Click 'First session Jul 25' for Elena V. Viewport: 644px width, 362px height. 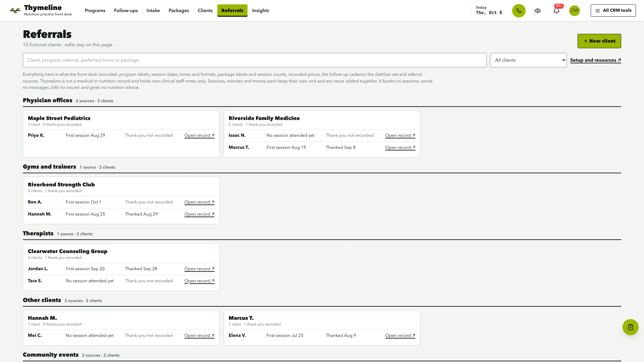point(285,336)
